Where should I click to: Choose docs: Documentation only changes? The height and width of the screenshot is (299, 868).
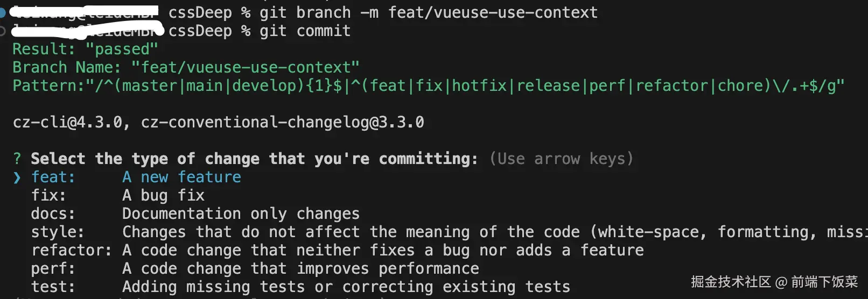click(194, 213)
